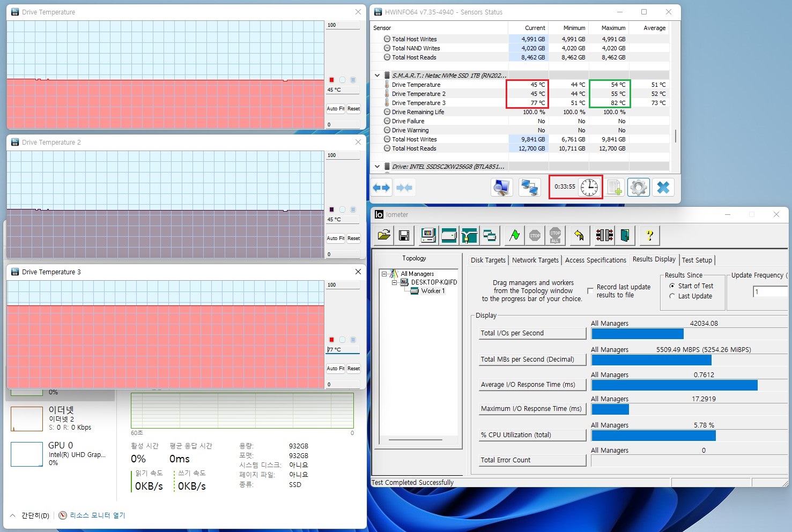The height and width of the screenshot is (532, 792).
Task: Collapse the Netac NVMe SSD S.M.A.R.T. group
Action: pos(377,76)
